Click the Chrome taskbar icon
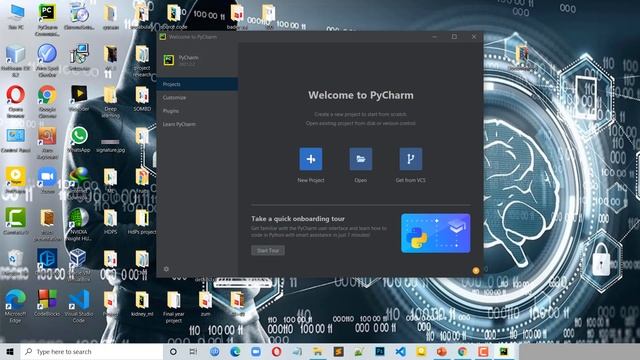Screen dimensions: 640x360 point(462,351)
